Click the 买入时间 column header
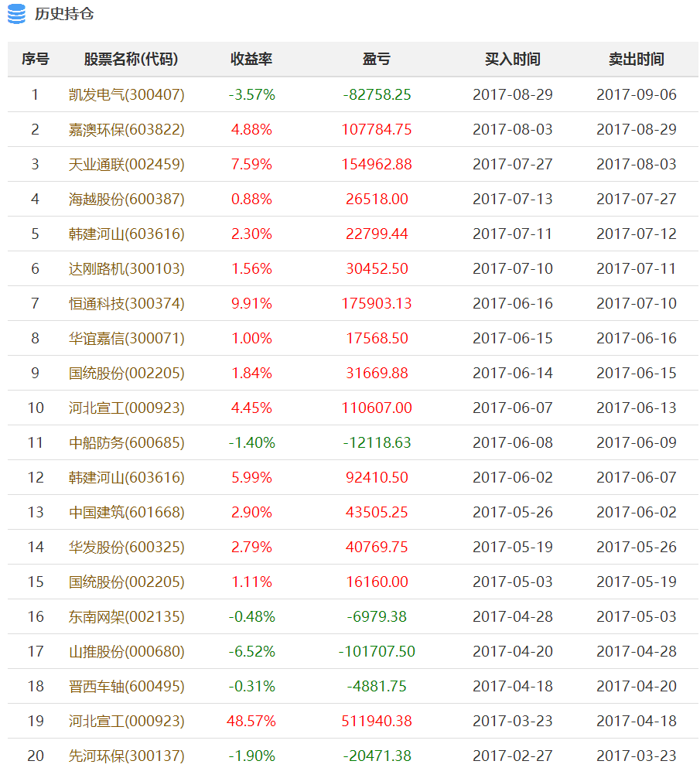The width and height of the screenshot is (700, 778). tap(513, 59)
